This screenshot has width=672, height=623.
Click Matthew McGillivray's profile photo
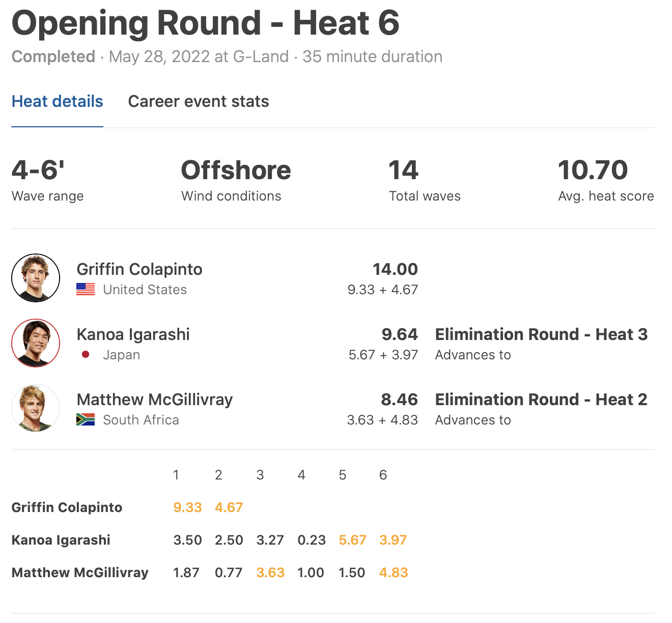36,408
